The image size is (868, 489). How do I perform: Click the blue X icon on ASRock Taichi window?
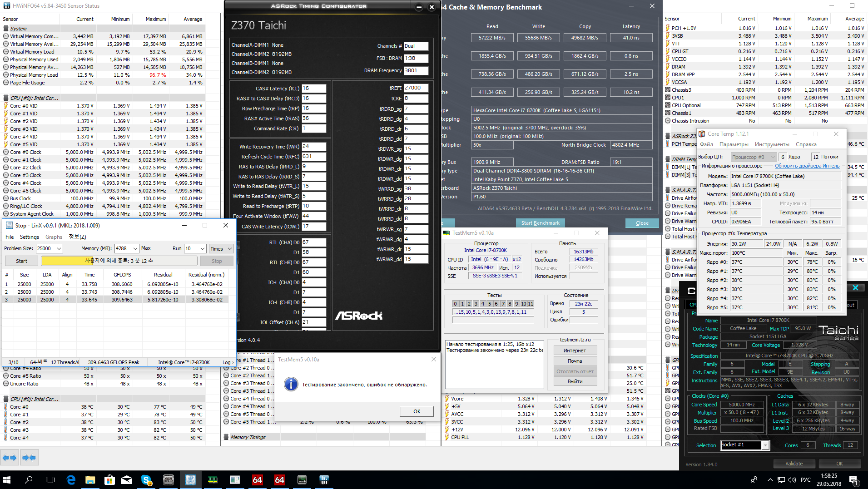click(x=855, y=288)
